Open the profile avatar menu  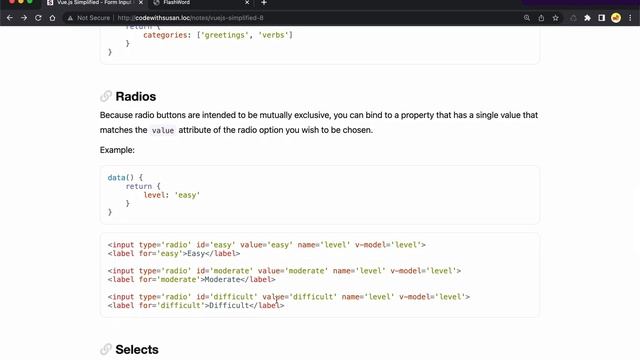[x=616, y=18]
